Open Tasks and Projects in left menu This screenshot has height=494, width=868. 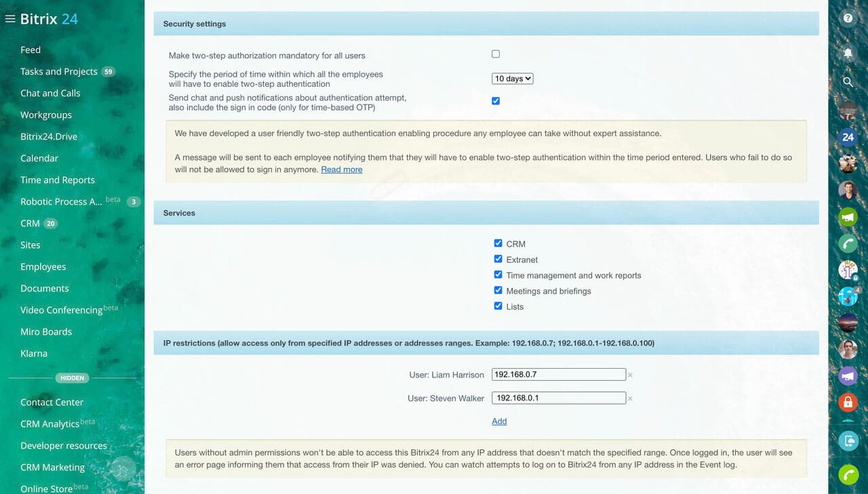59,71
